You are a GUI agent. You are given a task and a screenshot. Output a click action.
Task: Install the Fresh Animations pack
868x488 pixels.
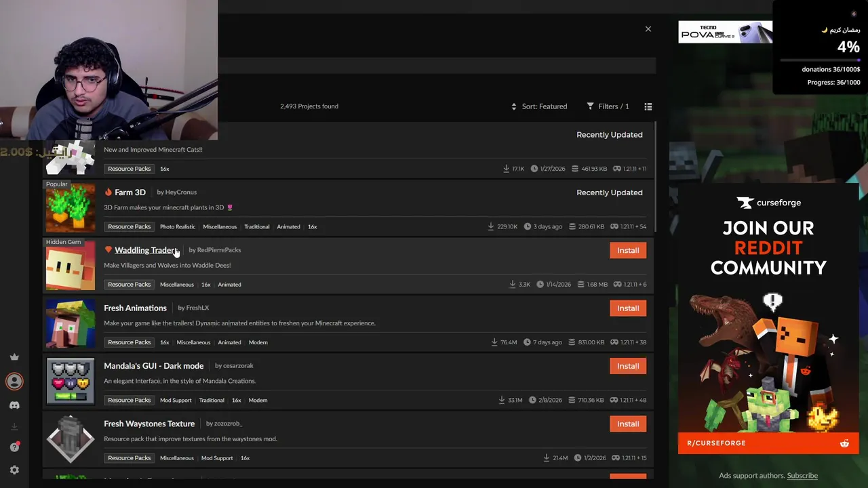pos(628,308)
